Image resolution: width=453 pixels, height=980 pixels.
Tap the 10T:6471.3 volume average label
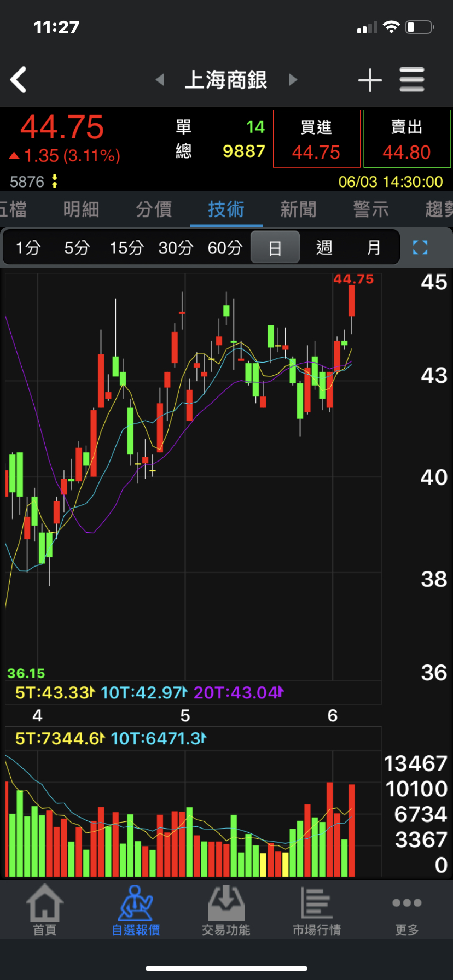pyautogui.click(x=159, y=738)
